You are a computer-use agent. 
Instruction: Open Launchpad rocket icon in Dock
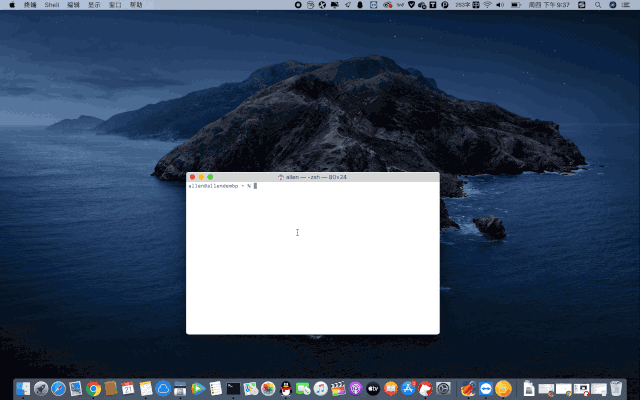tap(41, 388)
